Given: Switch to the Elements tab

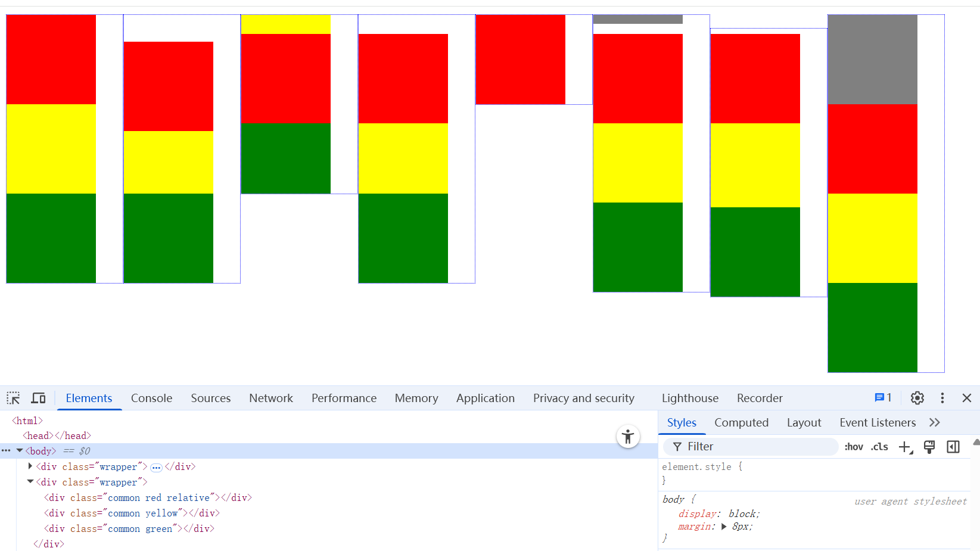Looking at the screenshot, I should pyautogui.click(x=89, y=398).
